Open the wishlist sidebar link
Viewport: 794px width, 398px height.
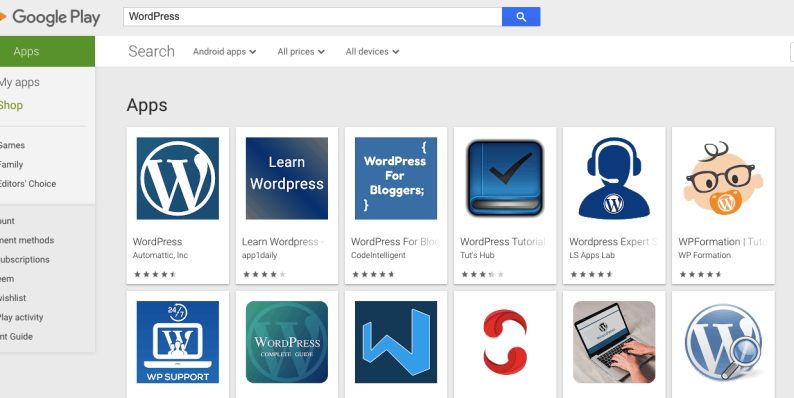[13, 298]
